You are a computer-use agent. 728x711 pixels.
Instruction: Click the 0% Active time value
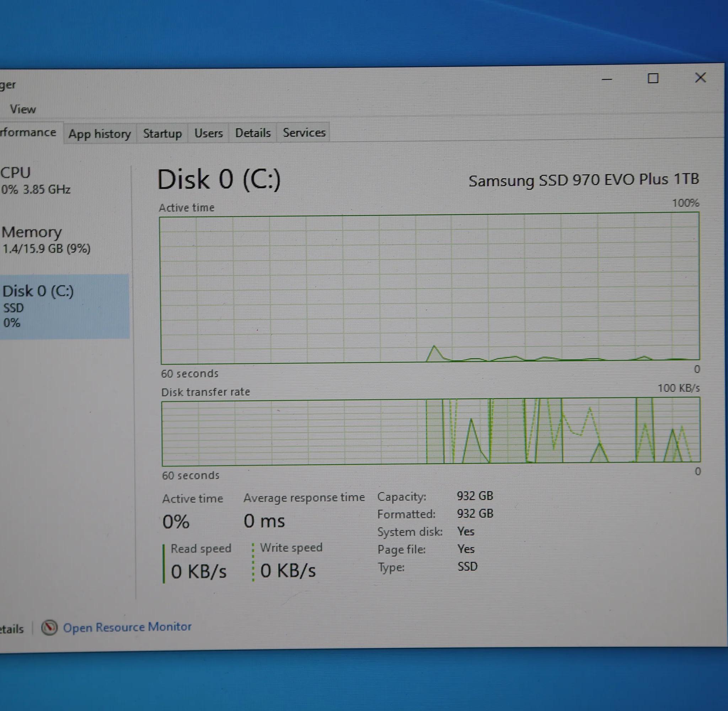pyautogui.click(x=176, y=522)
